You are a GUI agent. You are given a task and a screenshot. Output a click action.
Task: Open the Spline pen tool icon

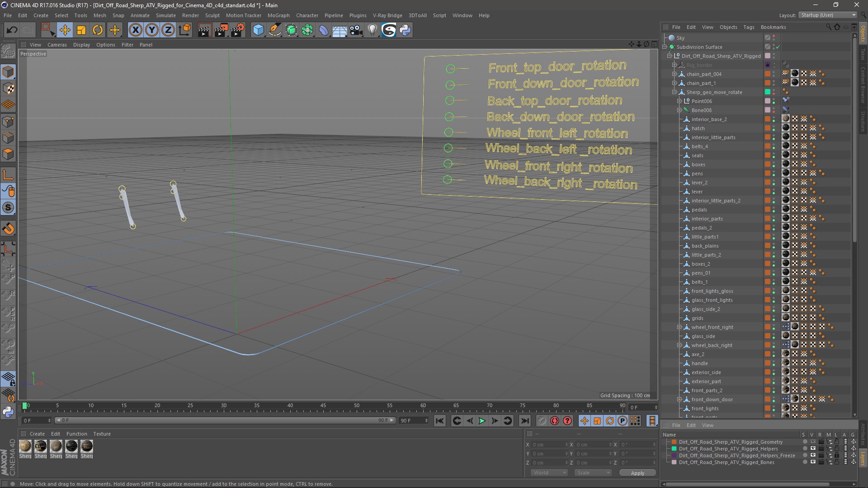click(274, 30)
